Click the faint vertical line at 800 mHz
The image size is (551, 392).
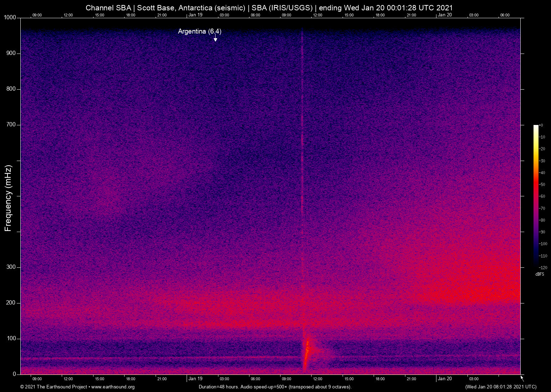click(x=302, y=89)
